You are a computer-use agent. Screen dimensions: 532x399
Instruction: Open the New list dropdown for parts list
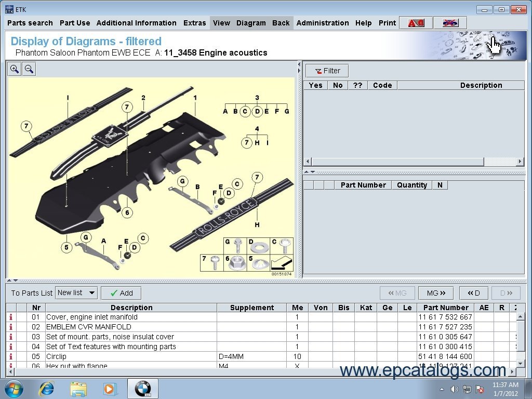76,293
